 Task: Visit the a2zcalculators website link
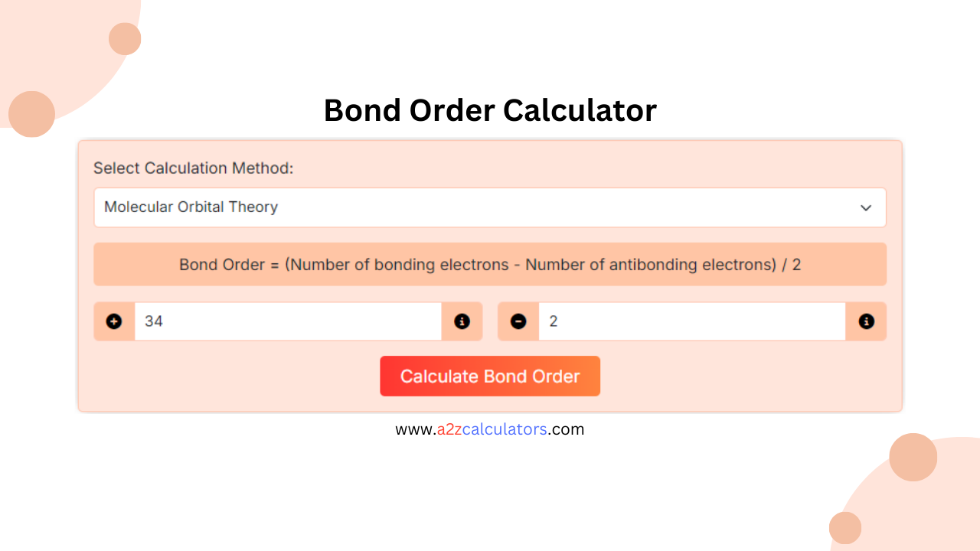490,429
